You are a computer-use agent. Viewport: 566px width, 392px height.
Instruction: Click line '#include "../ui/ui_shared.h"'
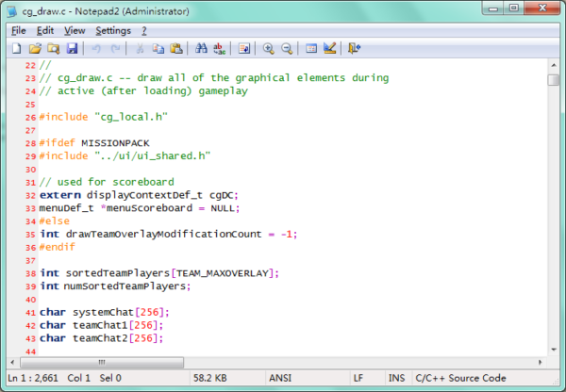pyautogui.click(x=125, y=156)
